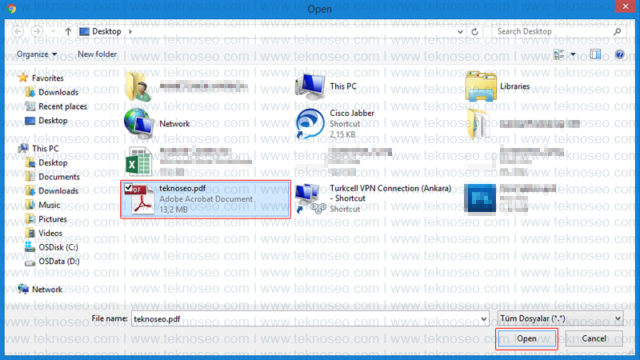The image size is (640, 360).
Task: Go up one folder level arrow
Action: point(68,31)
